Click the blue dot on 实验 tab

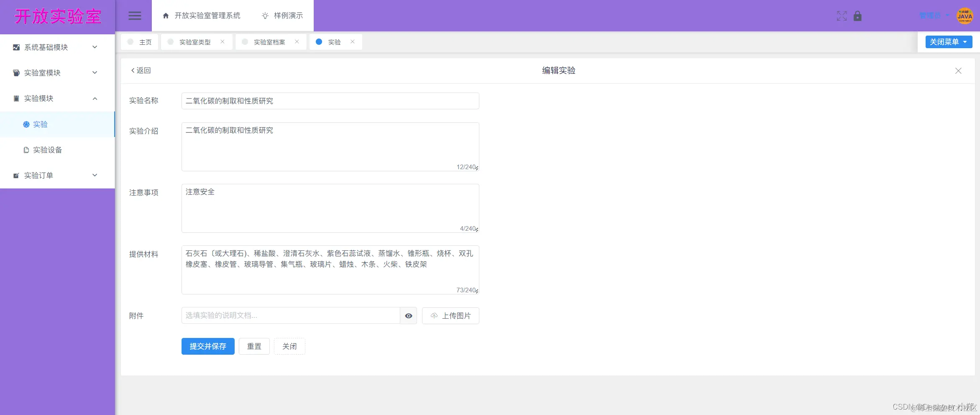tap(319, 41)
